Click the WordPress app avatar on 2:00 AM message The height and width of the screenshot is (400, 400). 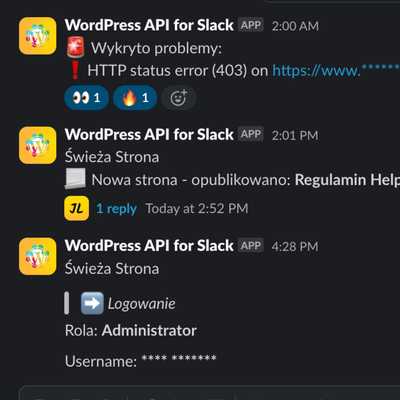(x=38, y=36)
